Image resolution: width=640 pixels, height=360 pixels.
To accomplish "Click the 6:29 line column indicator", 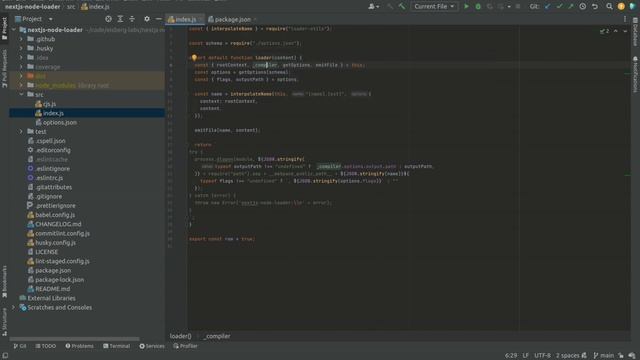I will pyautogui.click(x=511, y=356).
